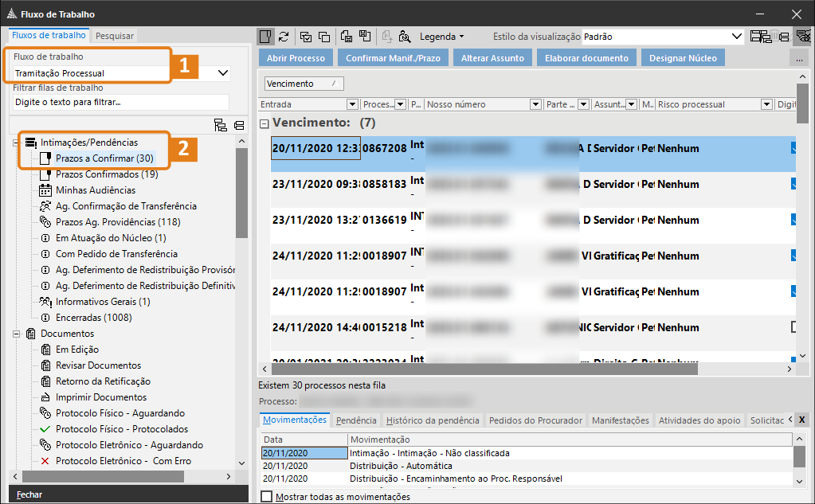The image size is (815, 504).
Task: Check the empty checkbox on the 24/11/2020 14:4 row
Action: coord(794,327)
